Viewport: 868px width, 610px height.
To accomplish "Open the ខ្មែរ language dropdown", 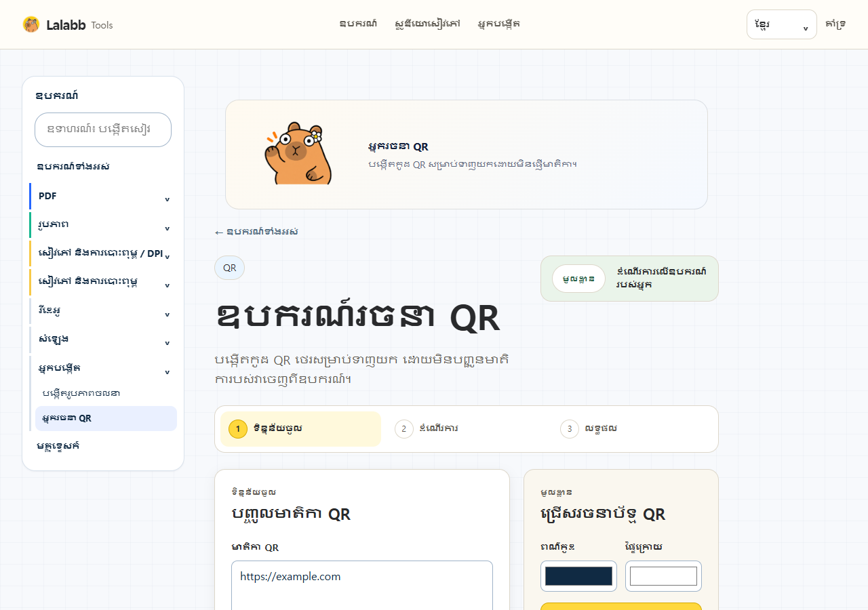I will click(x=781, y=24).
